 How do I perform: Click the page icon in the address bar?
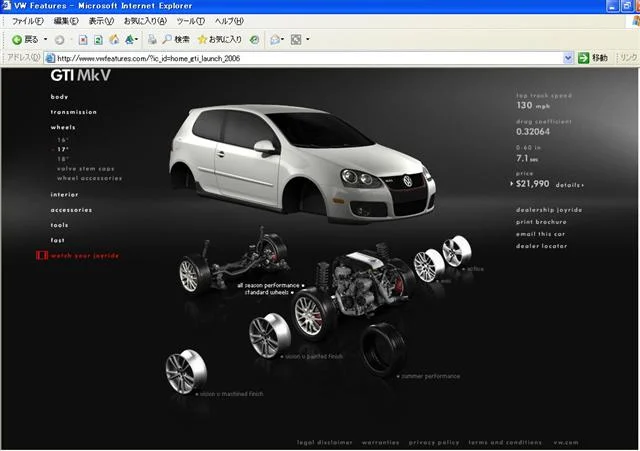(50, 58)
